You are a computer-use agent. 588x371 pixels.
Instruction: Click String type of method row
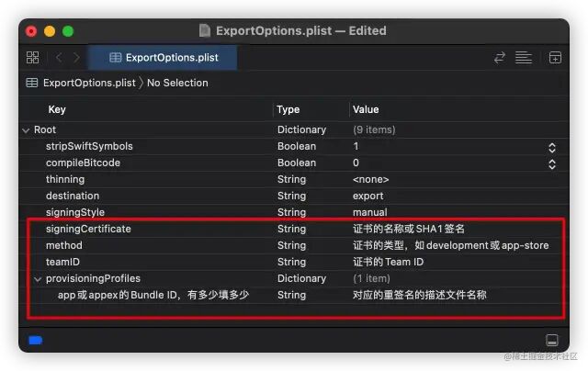pos(292,245)
